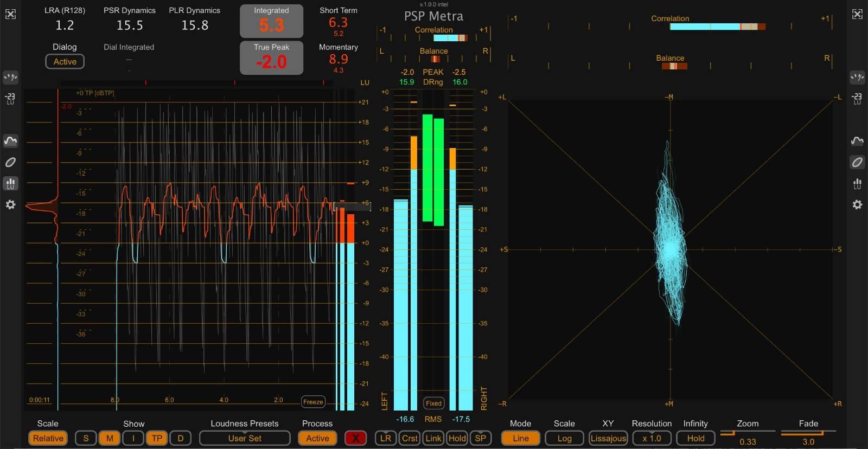Toggle the TP show button
The image size is (868, 449).
coord(157,438)
